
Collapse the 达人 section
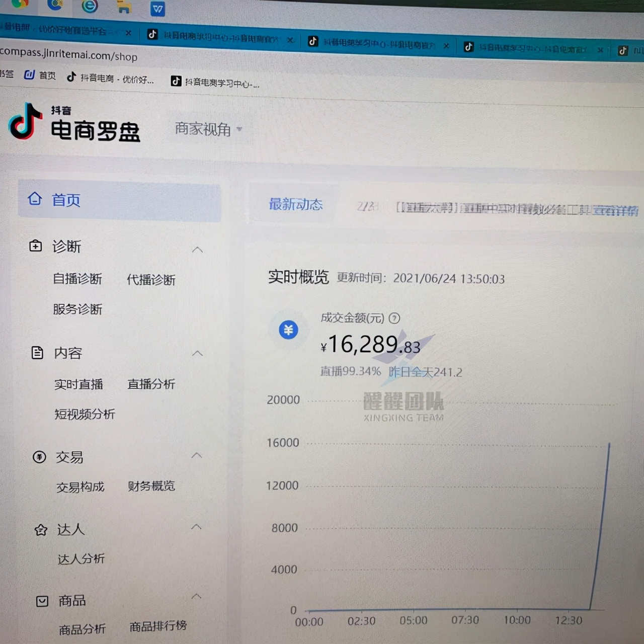(x=196, y=526)
